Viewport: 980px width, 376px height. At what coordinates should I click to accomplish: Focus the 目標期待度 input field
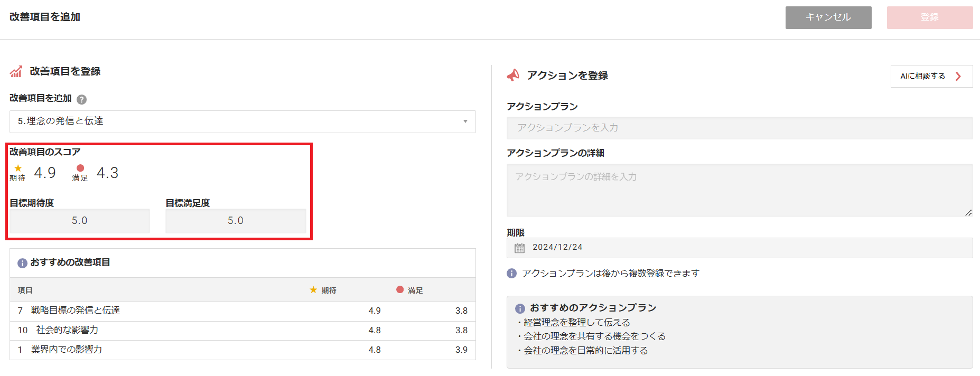80,221
